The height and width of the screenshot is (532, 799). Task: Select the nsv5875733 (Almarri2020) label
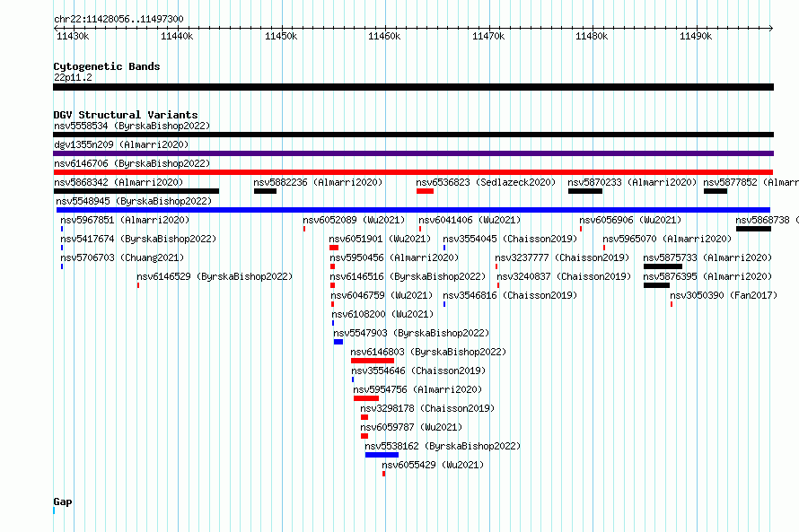tap(707, 257)
